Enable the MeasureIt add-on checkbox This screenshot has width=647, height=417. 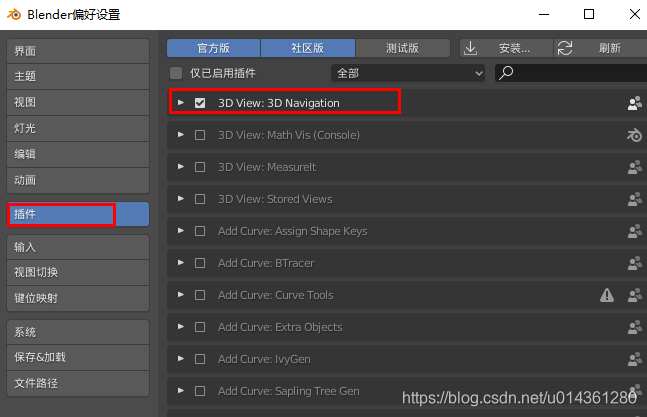point(200,167)
